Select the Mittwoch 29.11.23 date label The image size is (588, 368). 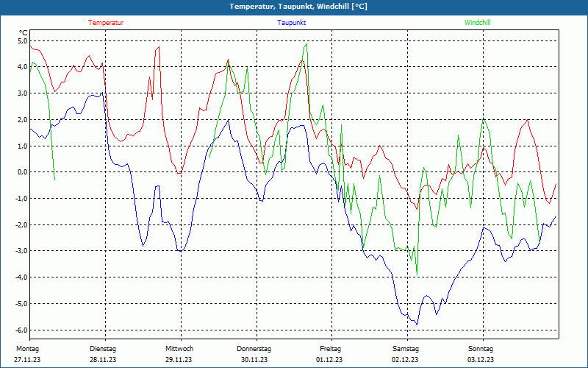[x=179, y=354]
